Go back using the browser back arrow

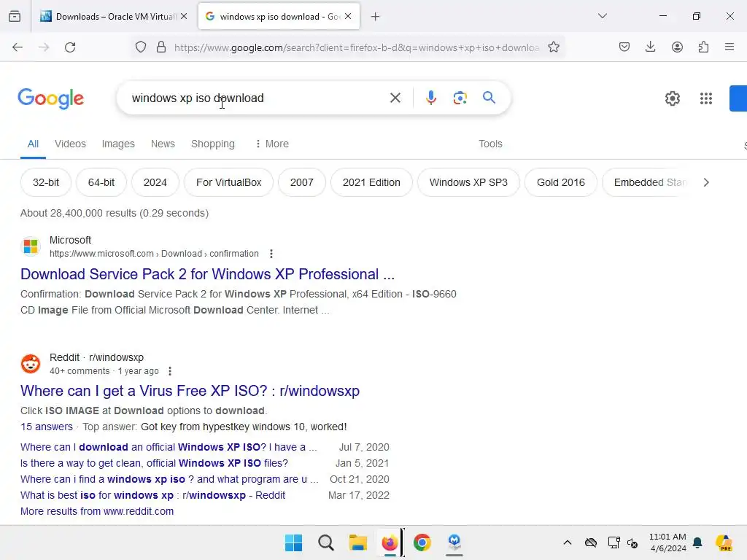click(x=18, y=47)
